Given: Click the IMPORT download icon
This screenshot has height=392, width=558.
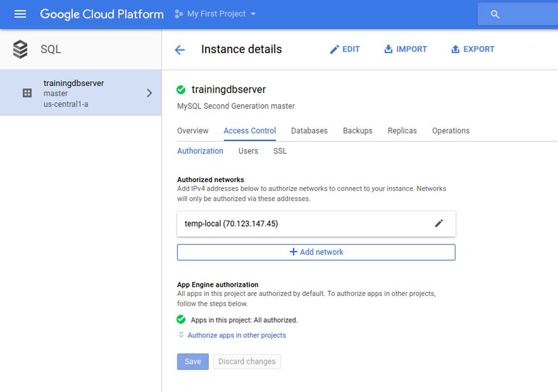Looking at the screenshot, I should (x=388, y=49).
